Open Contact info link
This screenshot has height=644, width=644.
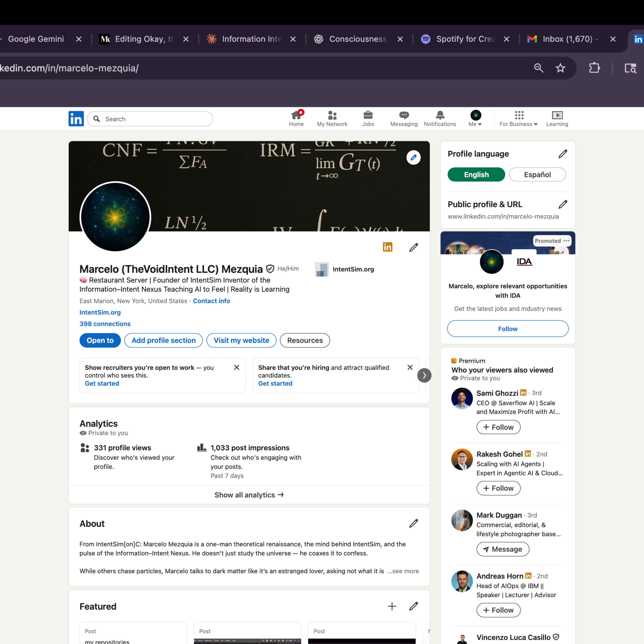211,301
